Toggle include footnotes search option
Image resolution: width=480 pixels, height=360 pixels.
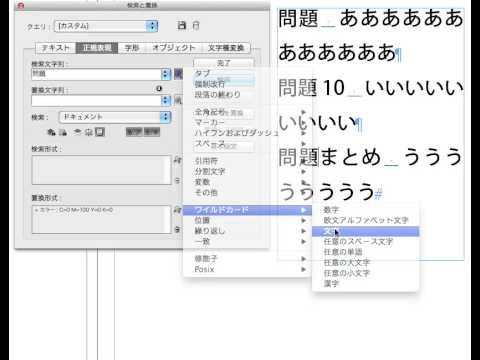pos(100,132)
